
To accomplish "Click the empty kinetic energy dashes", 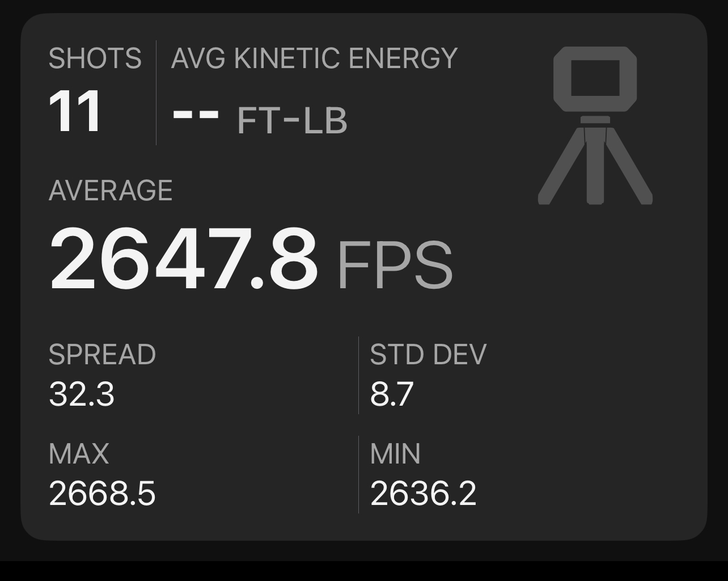I will (196, 114).
